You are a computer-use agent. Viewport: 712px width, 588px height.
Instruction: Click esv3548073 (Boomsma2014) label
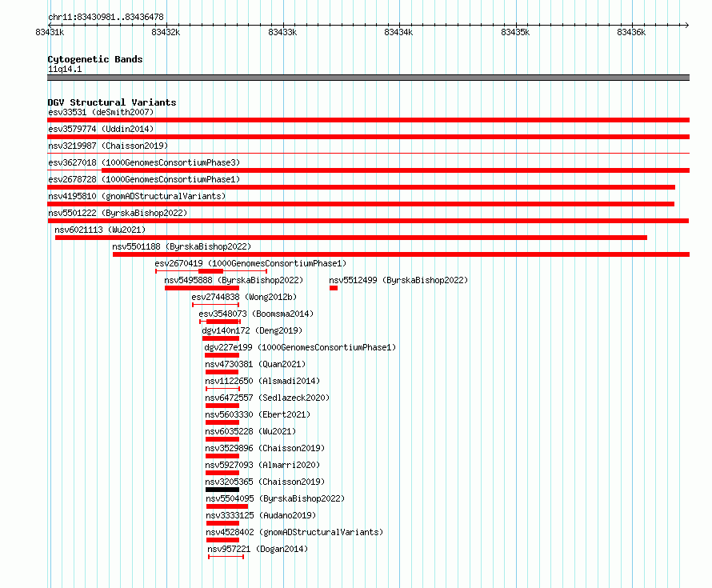point(256,314)
